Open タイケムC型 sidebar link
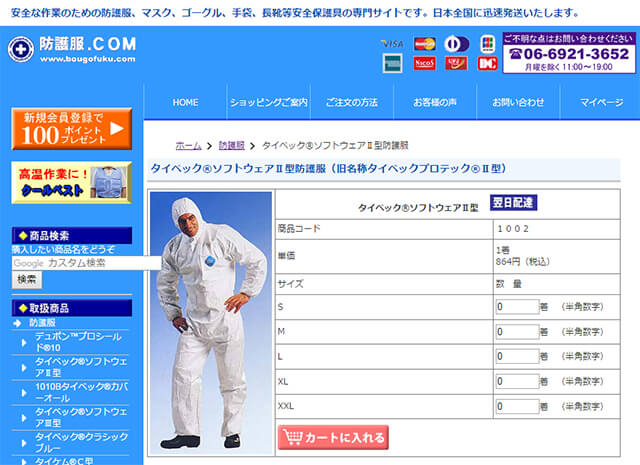Image resolution: width=640 pixels, height=465 pixels. 64,461
